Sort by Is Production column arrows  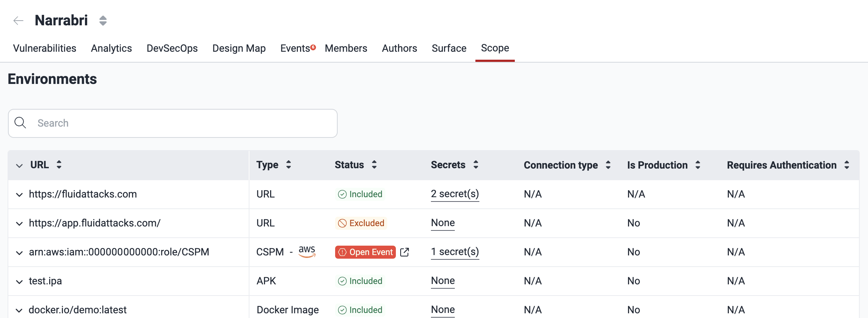(x=698, y=165)
